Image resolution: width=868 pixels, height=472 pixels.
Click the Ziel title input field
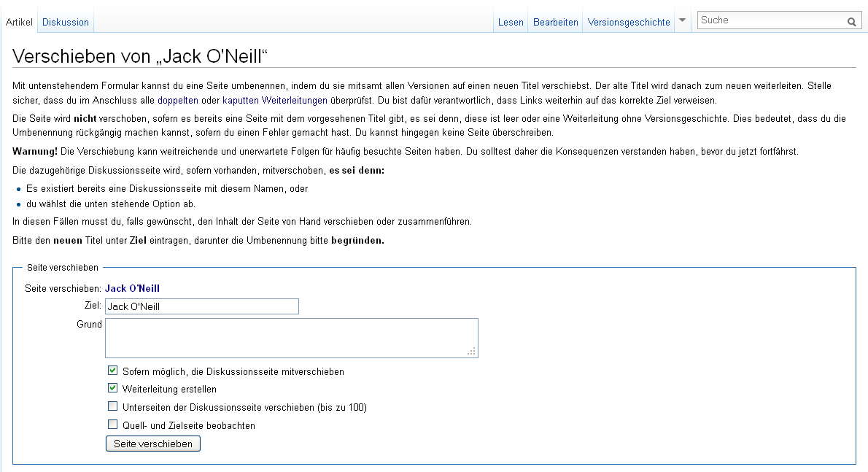pyautogui.click(x=202, y=306)
